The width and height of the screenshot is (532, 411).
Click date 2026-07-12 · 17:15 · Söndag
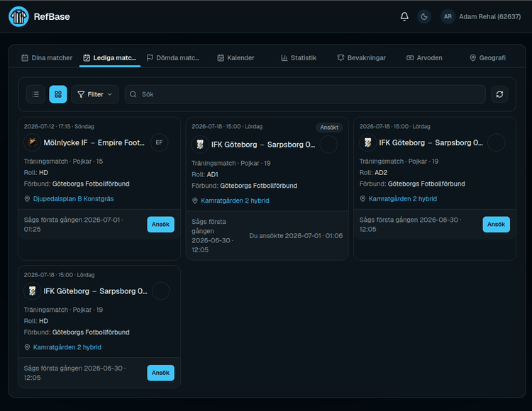click(59, 126)
